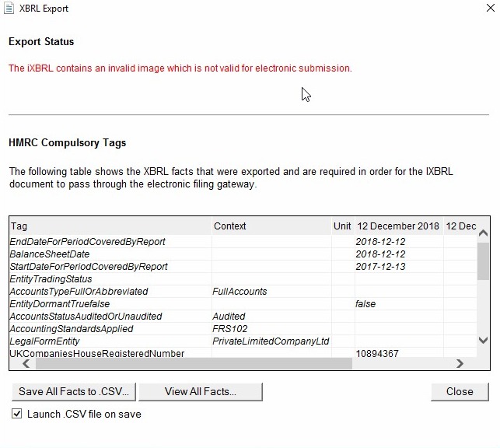Click the XBRL Export document icon
500x448 pixels.
pos(9,9)
